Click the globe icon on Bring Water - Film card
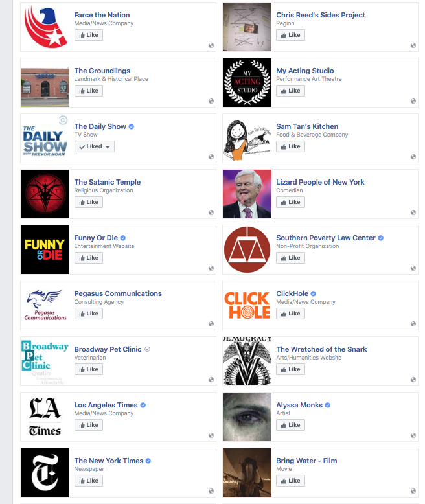Image resolution: width=425 pixels, height=504 pixels. (413, 491)
